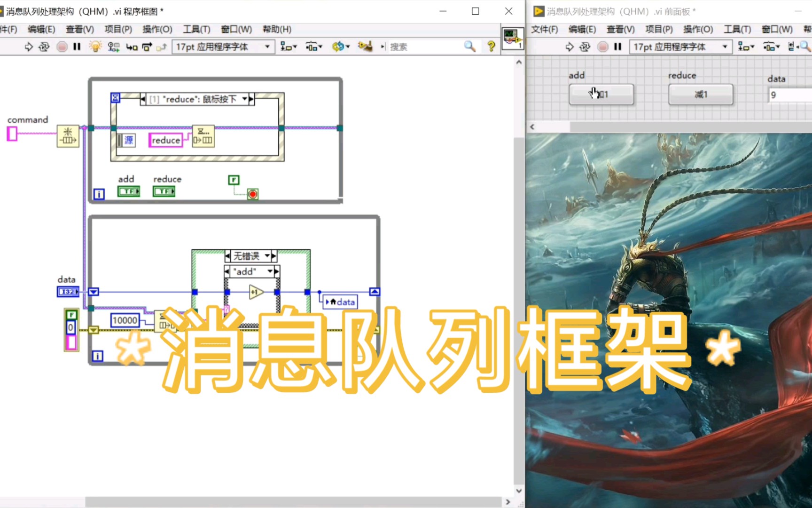Image resolution: width=812 pixels, height=508 pixels.
Task: Run the VI from the front panel toolbar
Action: coord(570,47)
